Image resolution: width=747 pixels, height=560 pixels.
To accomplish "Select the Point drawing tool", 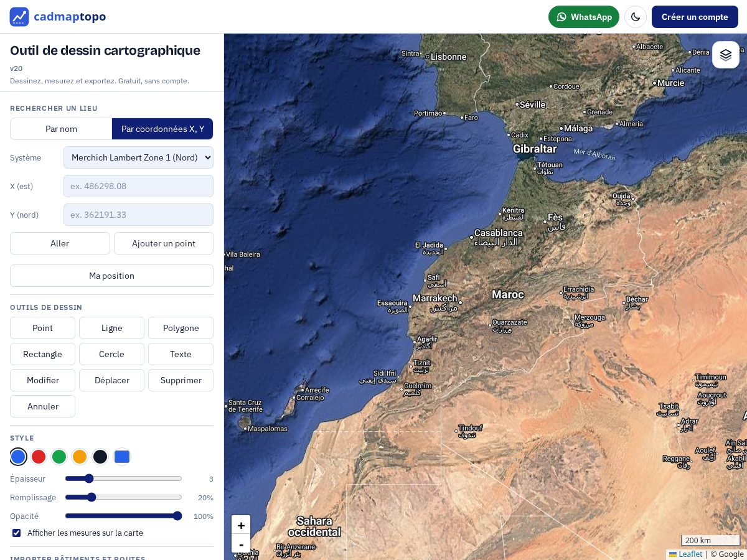I will (x=42, y=328).
